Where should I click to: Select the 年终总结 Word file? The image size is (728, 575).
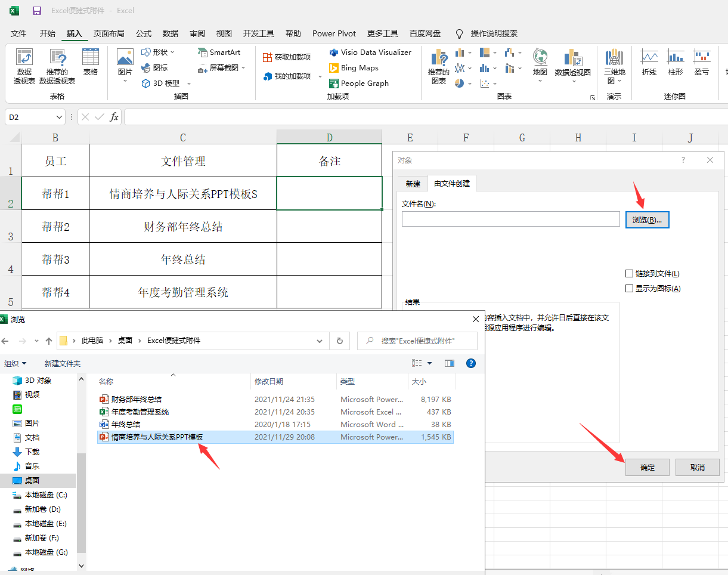tap(276, 425)
